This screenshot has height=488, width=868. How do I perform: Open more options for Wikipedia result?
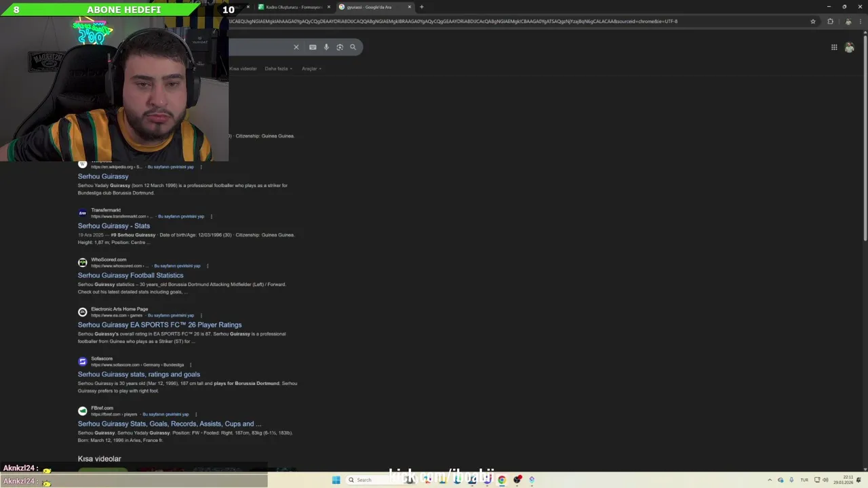[201, 167]
